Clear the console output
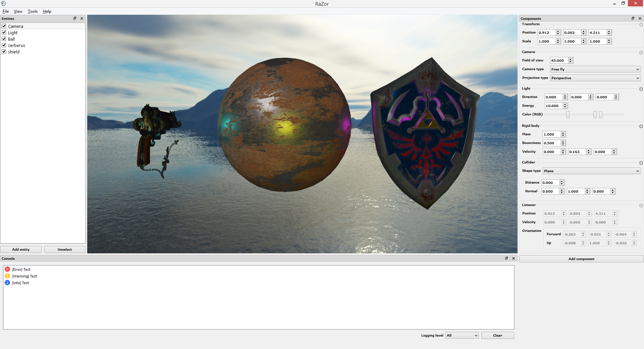The height and width of the screenshot is (349, 644). (x=497, y=335)
